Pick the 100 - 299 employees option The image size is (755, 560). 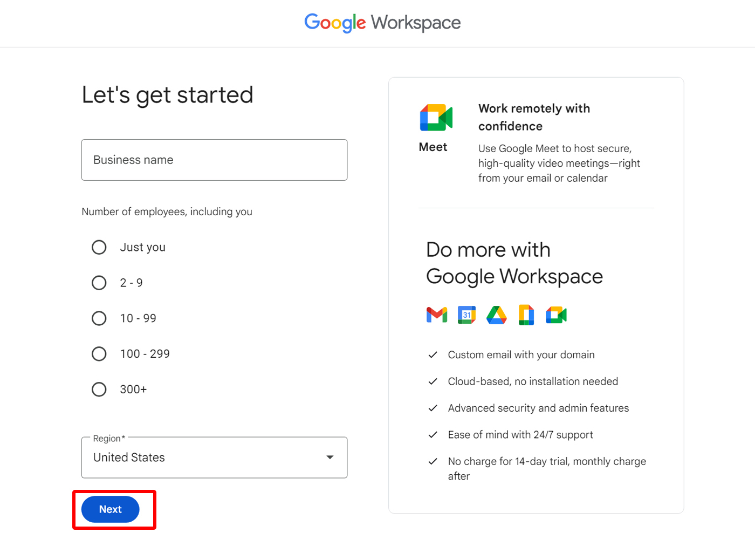pyautogui.click(x=99, y=354)
